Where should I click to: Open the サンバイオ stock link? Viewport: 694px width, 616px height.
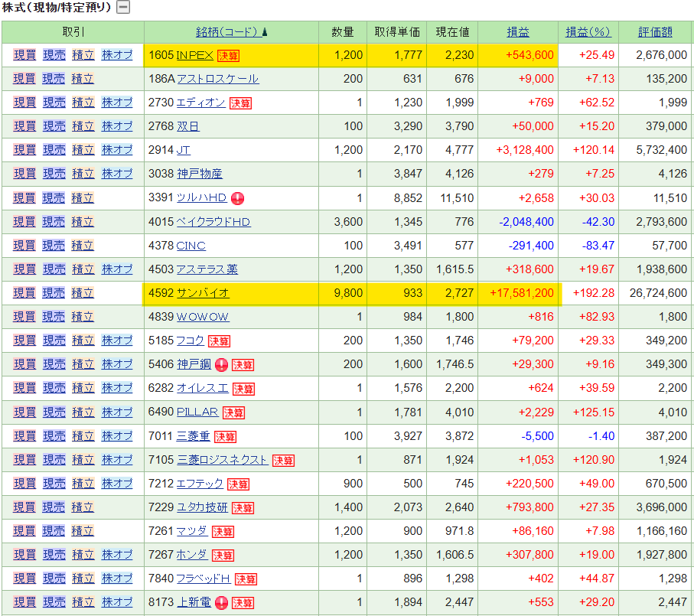tap(204, 293)
